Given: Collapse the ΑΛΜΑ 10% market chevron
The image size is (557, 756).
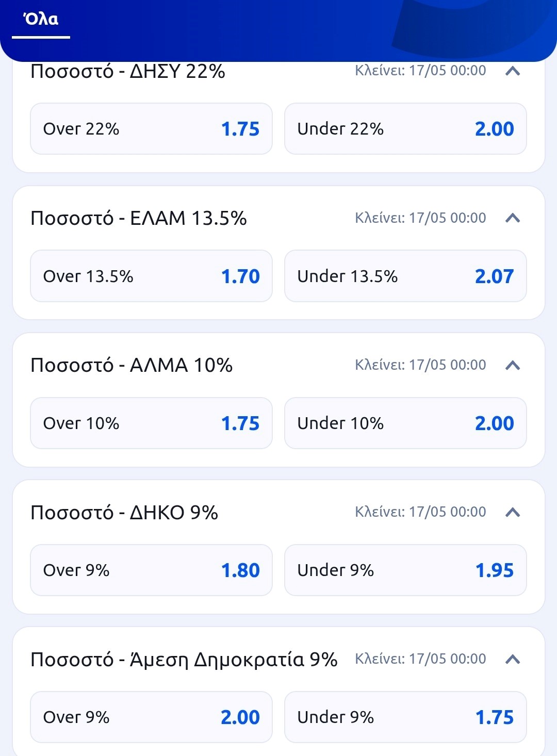Looking at the screenshot, I should (x=512, y=365).
